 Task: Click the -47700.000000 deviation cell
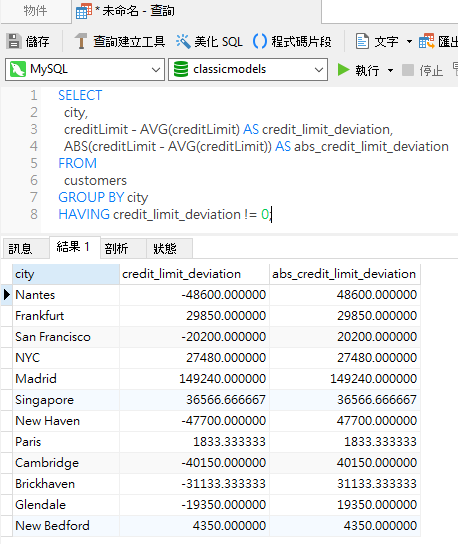[x=194, y=421]
